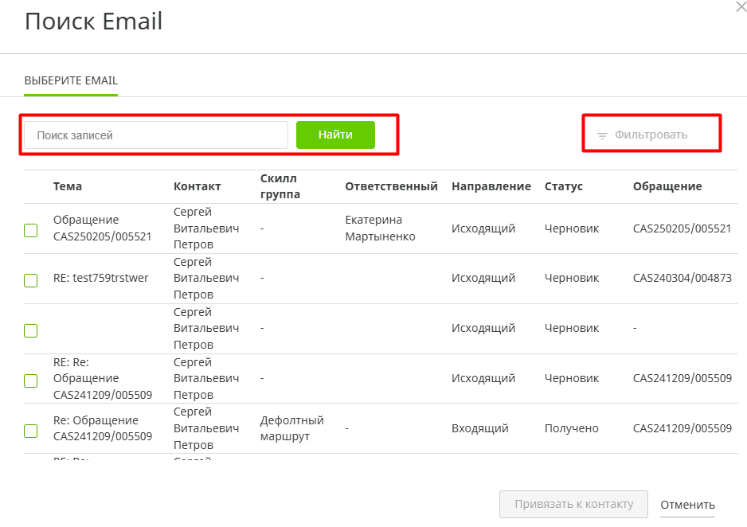Click the Отменить button
747x527 pixels.
687,504
